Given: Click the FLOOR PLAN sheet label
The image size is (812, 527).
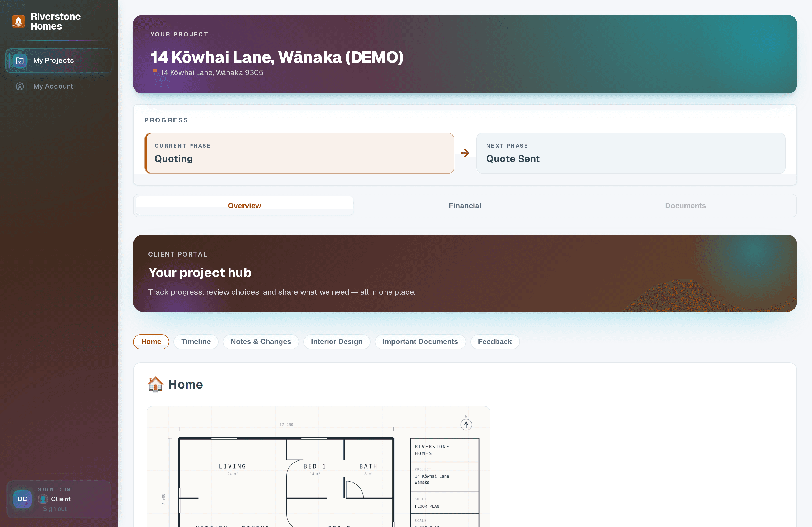Looking at the screenshot, I should point(427,506).
